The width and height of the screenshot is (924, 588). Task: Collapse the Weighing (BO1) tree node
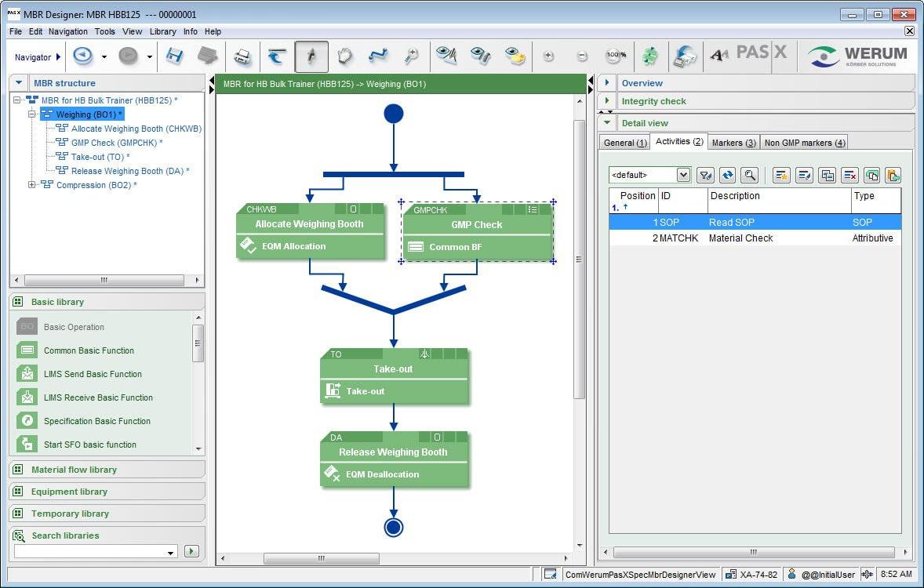[32, 114]
